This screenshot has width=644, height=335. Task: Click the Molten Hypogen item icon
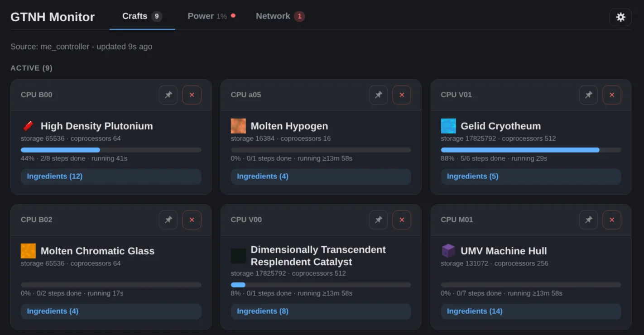point(238,126)
